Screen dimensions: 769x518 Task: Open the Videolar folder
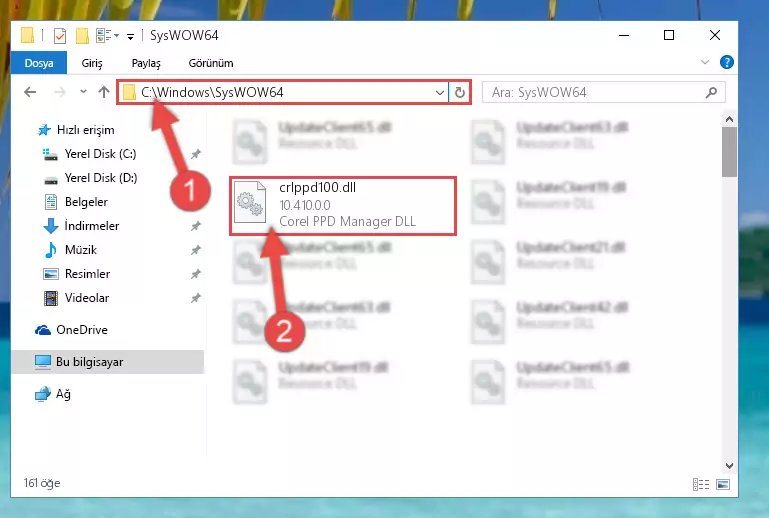pyautogui.click(x=87, y=298)
